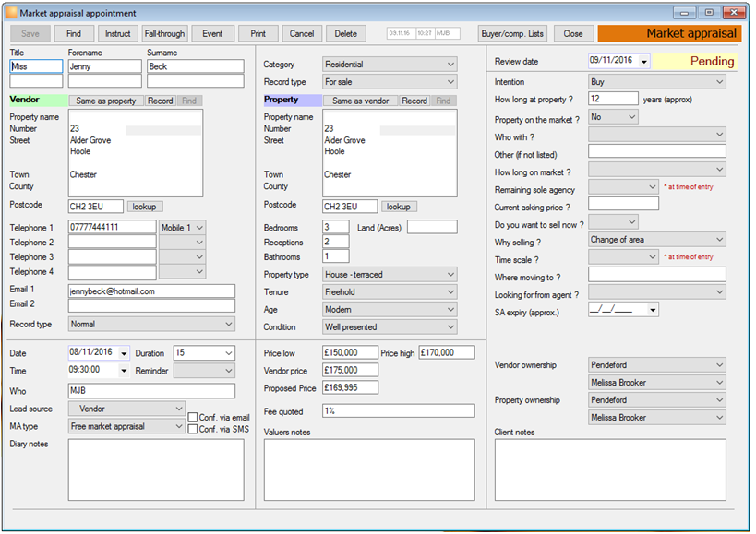This screenshot has width=756, height=534.
Task: Click Same as vendor under Property
Action: click(x=360, y=101)
